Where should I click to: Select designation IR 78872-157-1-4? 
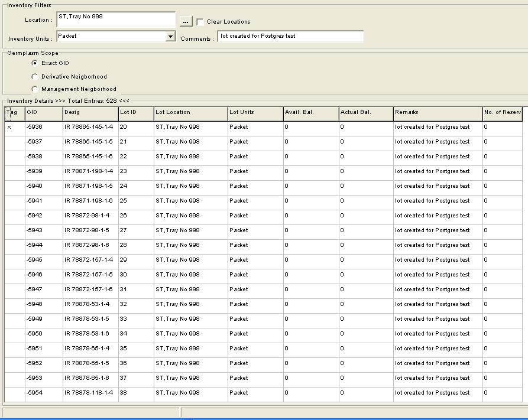pyautogui.click(x=91, y=262)
